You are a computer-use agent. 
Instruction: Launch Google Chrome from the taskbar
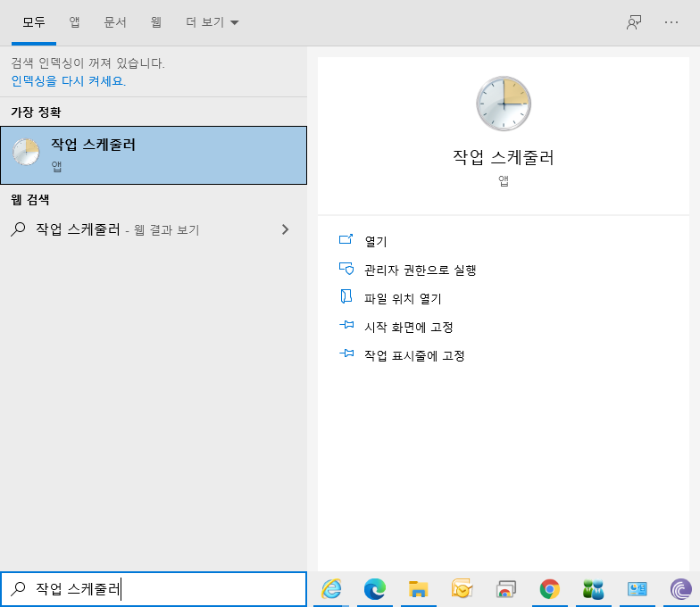[x=550, y=589]
